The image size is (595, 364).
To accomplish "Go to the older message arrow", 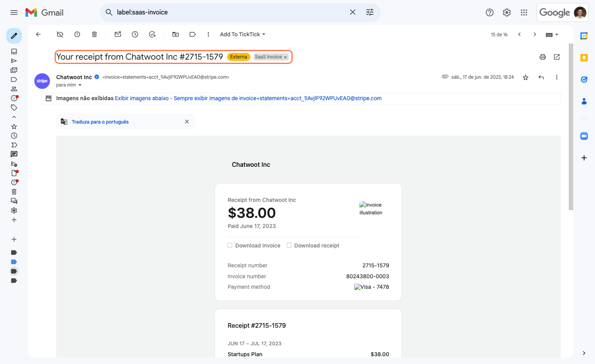I will (x=535, y=34).
